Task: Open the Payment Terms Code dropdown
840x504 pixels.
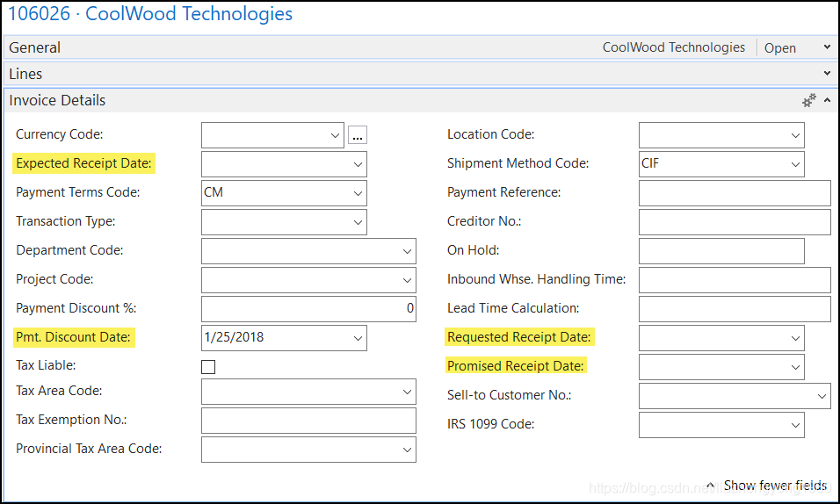Action: 358,193
